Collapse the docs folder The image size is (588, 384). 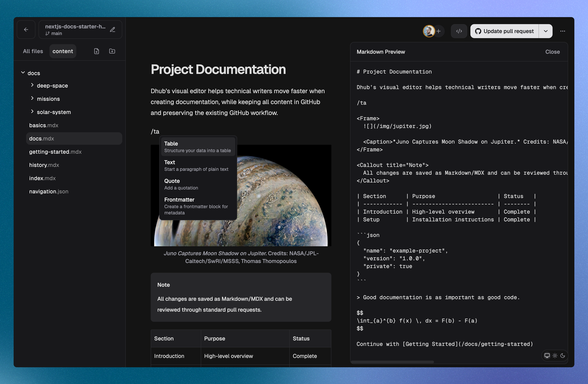click(x=23, y=73)
